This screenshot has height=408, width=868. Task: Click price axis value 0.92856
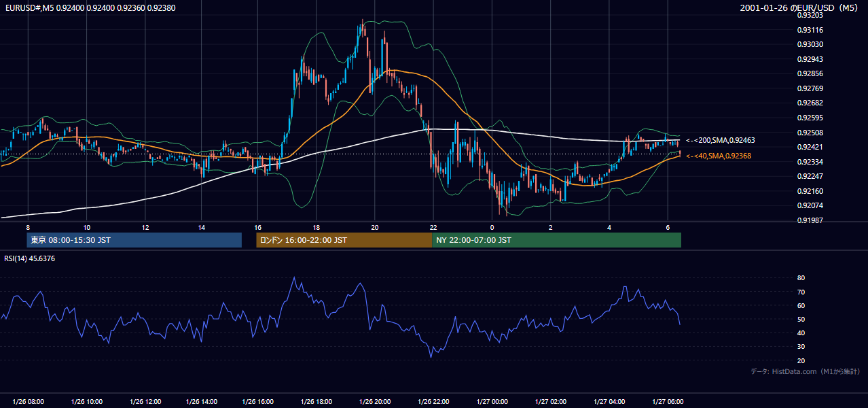click(x=810, y=73)
